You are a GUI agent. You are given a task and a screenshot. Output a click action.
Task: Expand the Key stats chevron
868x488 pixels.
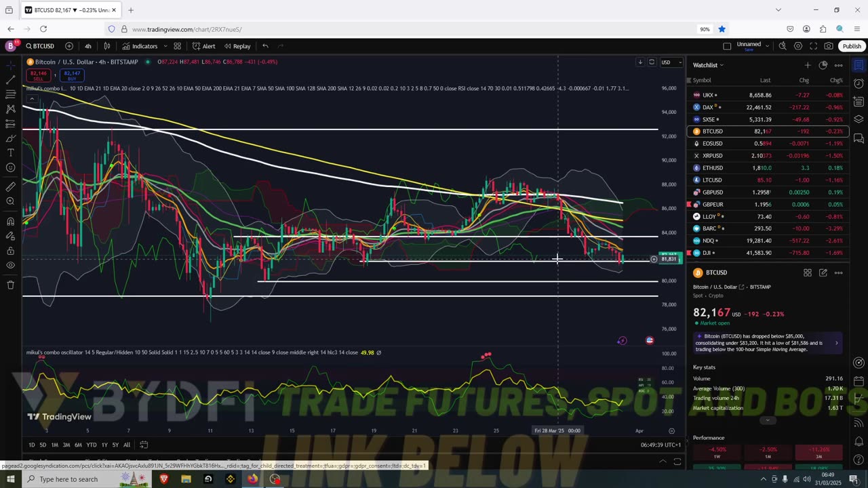click(768, 420)
